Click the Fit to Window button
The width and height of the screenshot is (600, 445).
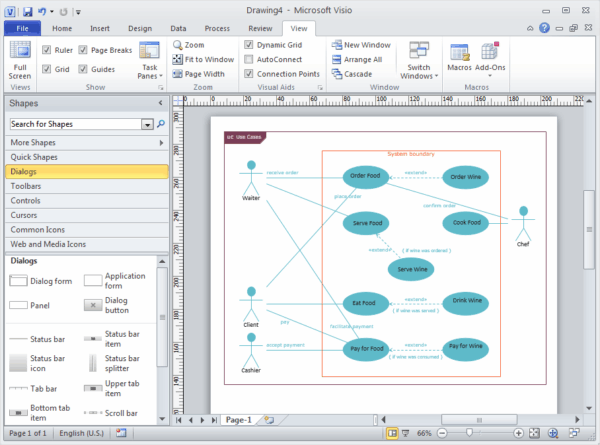click(x=203, y=59)
